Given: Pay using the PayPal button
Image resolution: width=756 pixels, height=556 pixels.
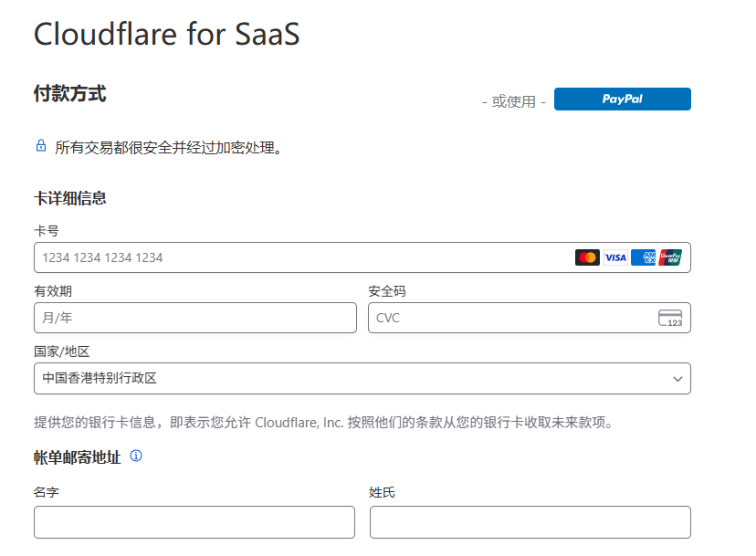Looking at the screenshot, I should [622, 99].
